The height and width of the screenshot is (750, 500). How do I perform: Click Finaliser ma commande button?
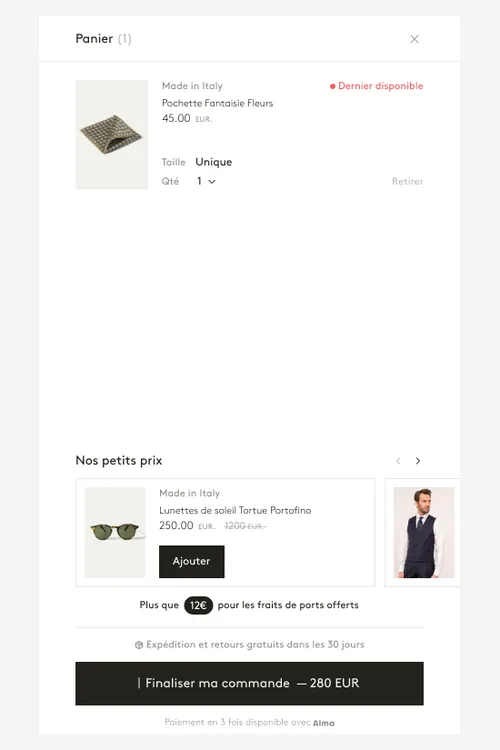tap(249, 683)
